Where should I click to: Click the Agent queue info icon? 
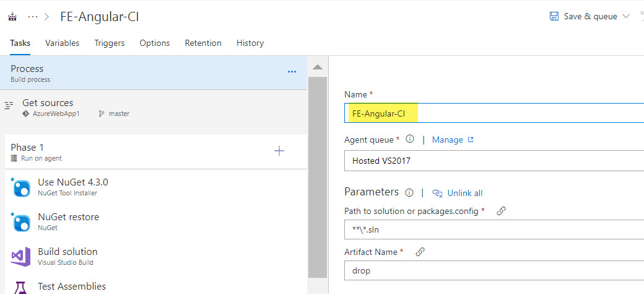coord(410,140)
